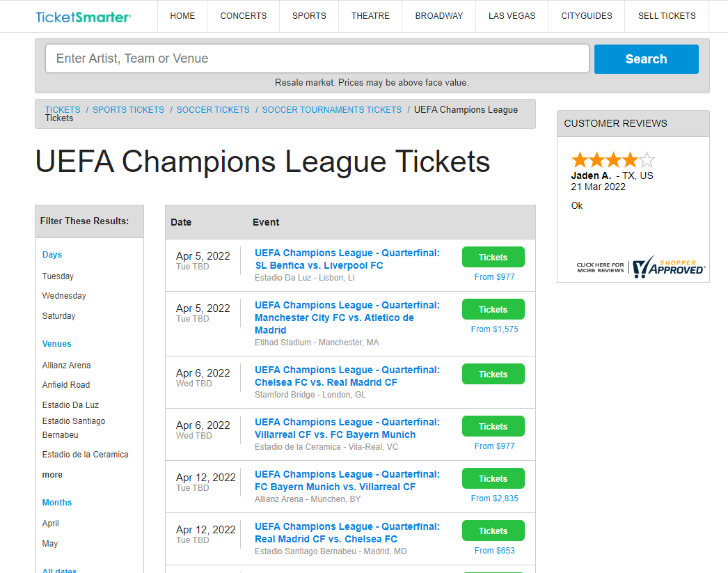Filter results by Saturday
The image size is (728, 573).
point(58,316)
